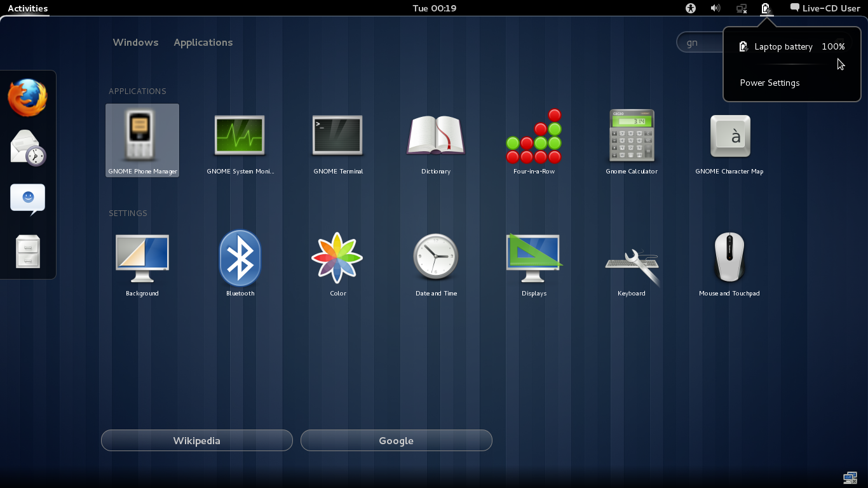
Task: Open GNOME System Monitor
Action: click(240, 140)
